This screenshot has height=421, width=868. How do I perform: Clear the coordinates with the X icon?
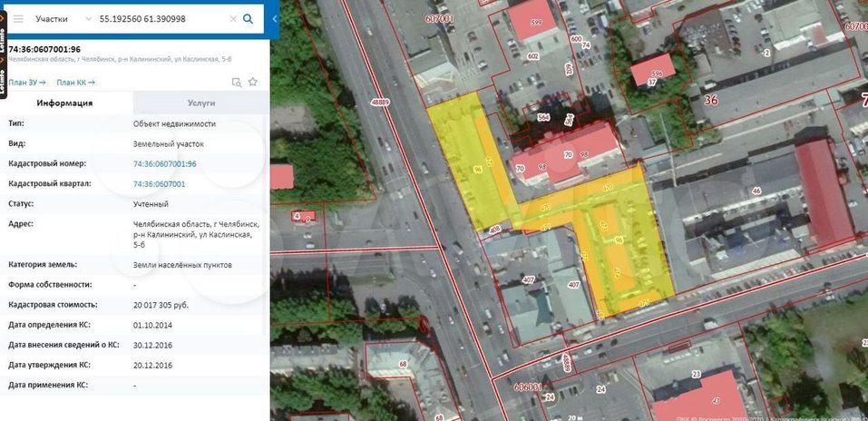(x=233, y=18)
